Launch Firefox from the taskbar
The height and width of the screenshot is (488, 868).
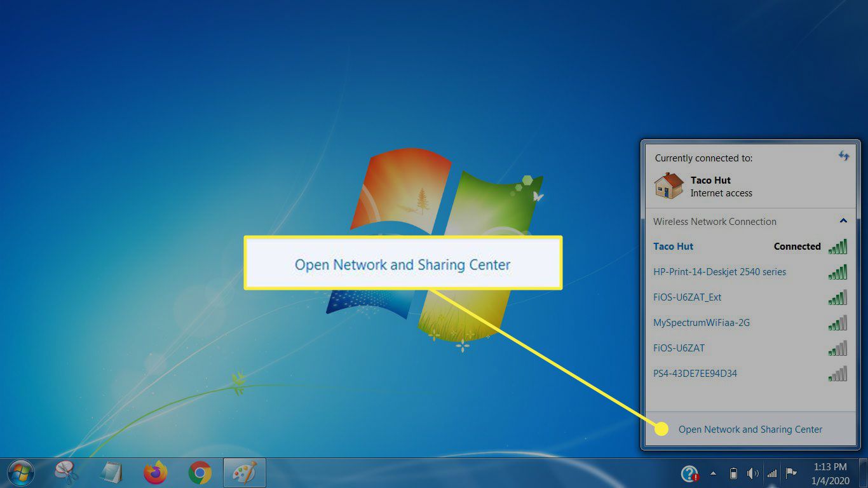(155, 473)
